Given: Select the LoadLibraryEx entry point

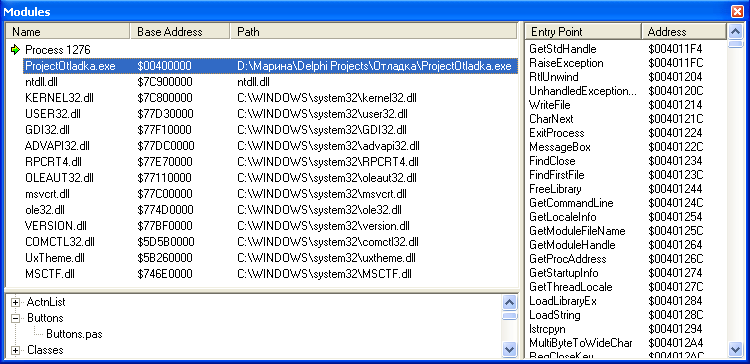Looking at the screenshot, I should click(563, 301).
